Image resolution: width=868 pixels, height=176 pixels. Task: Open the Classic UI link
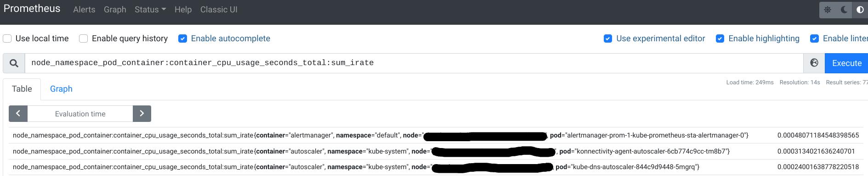[x=219, y=10]
